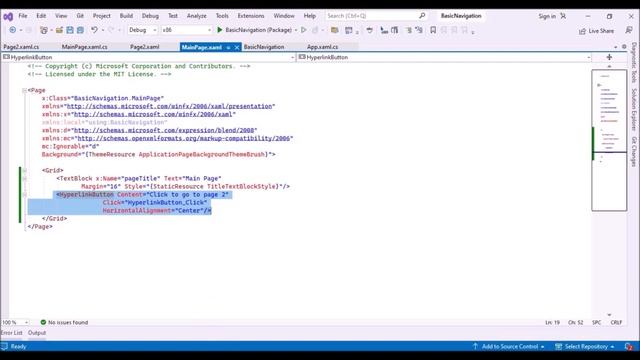This screenshot has width=640, height=360.
Task: Open the Analyze menu
Action: pyautogui.click(x=196, y=16)
